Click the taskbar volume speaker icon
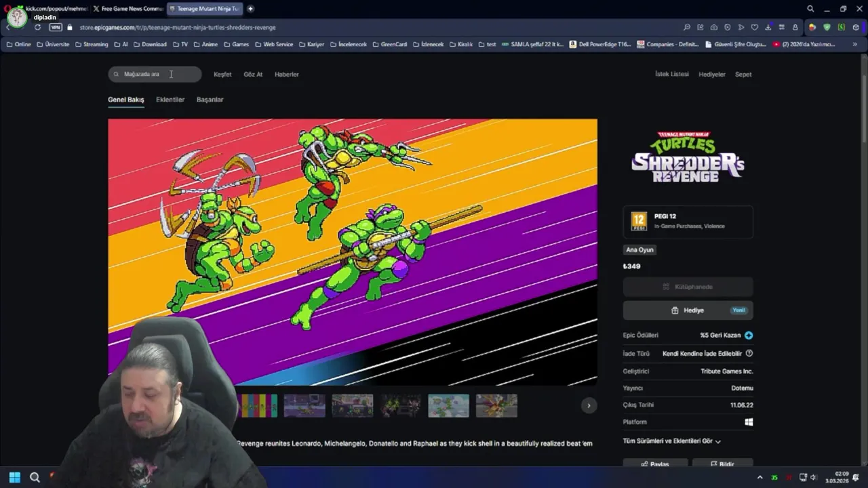Viewport: 868px width, 488px height. [813, 478]
